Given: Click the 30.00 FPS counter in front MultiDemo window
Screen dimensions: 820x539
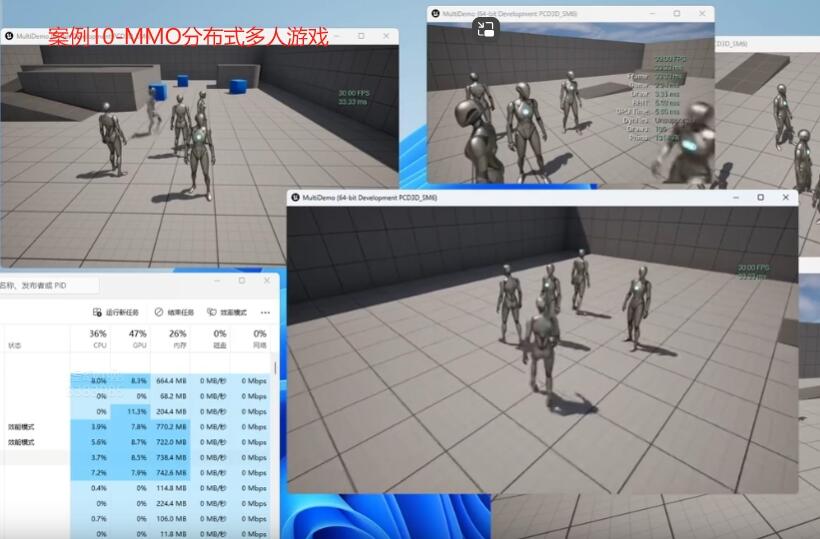Looking at the screenshot, I should [753, 268].
